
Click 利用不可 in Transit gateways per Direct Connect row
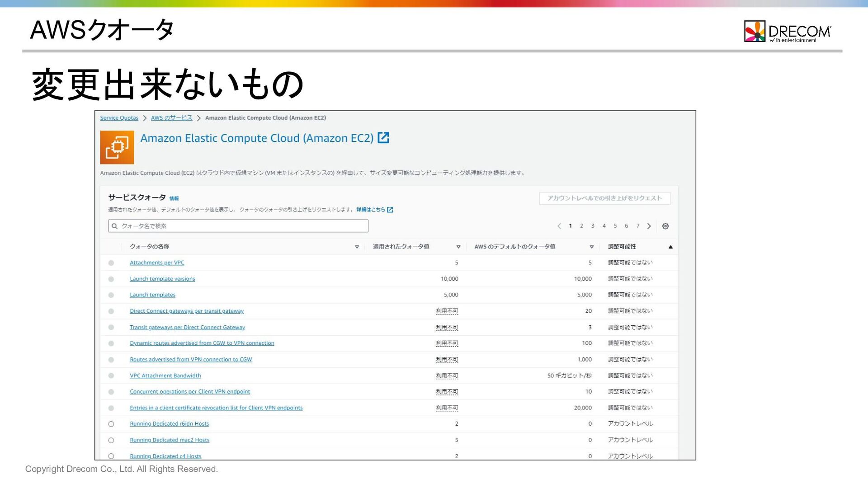[447, 327]
